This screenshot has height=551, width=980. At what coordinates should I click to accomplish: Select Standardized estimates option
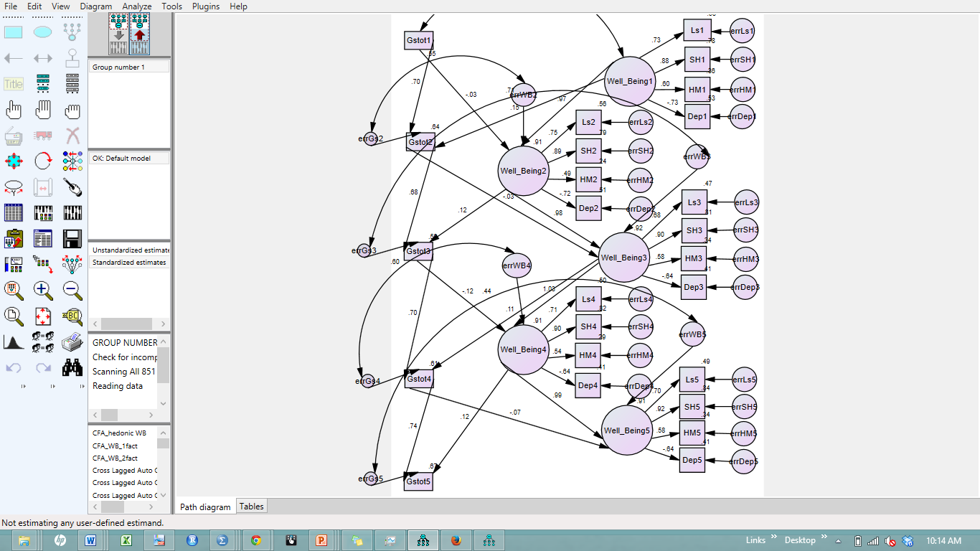tap(129, 263)
